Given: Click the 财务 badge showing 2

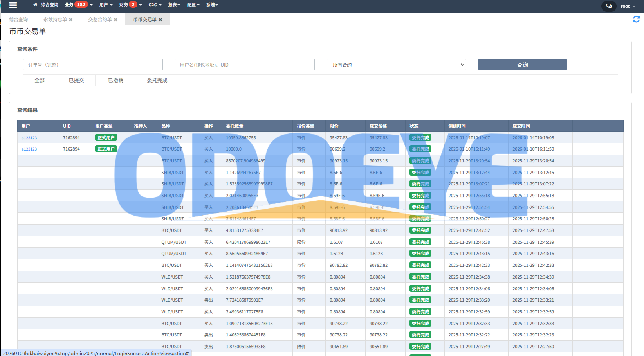Looking at the screenshot, I should pos(133,5).
